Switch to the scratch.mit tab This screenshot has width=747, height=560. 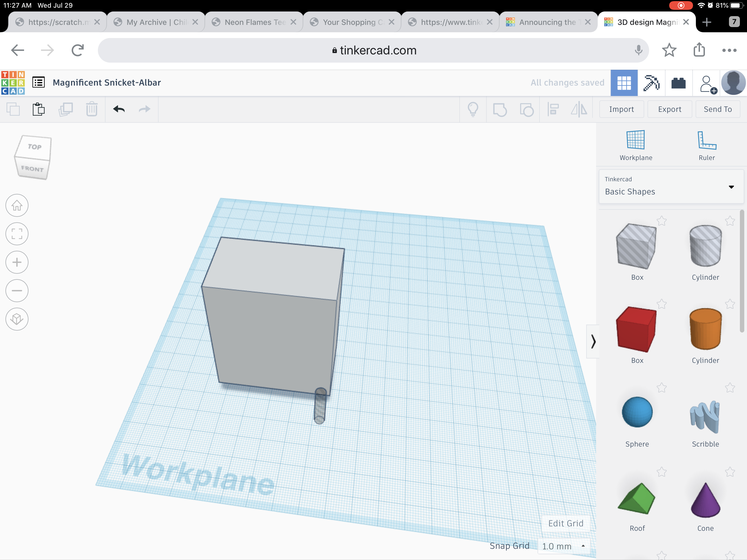click(57, 22)
